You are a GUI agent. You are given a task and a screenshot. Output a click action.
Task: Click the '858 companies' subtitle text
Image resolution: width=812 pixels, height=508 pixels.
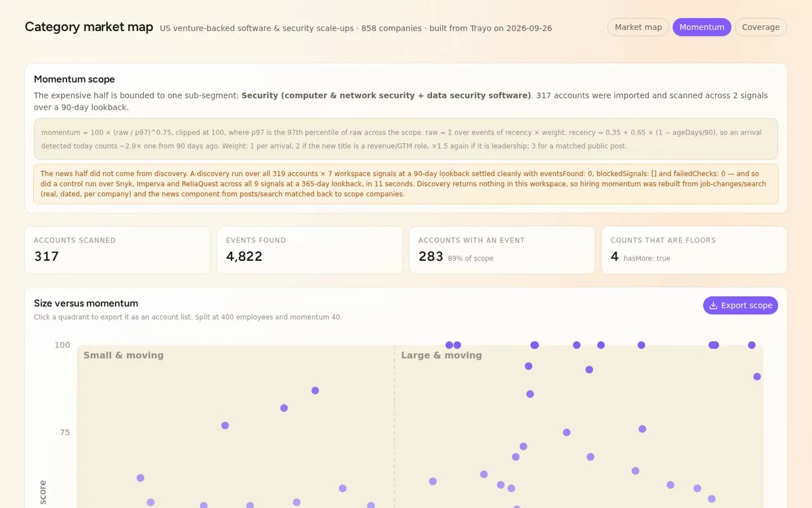tap(391, 28)
